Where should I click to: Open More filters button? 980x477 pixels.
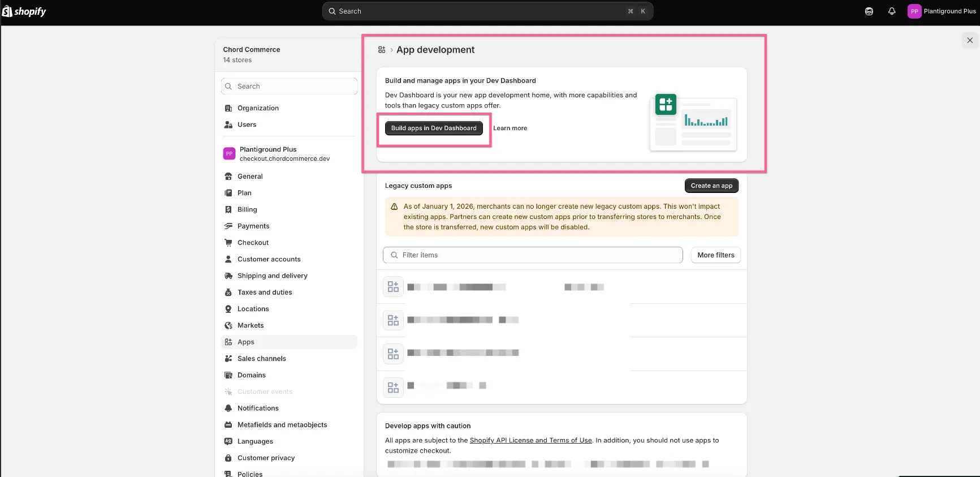pos(716,255)
